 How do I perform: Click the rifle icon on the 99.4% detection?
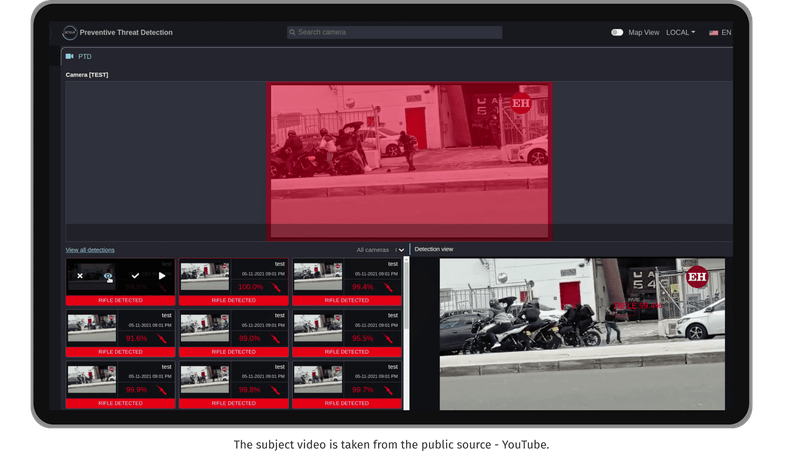click(x=388, y=287)
